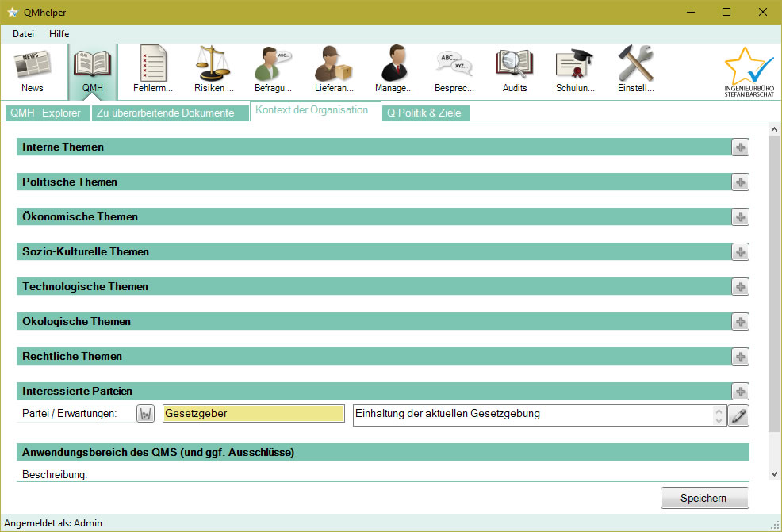The width and height of the screenshot is (782, 532).
Task: Expand the Politische Themen section
Action: click(x=740, y=182)
